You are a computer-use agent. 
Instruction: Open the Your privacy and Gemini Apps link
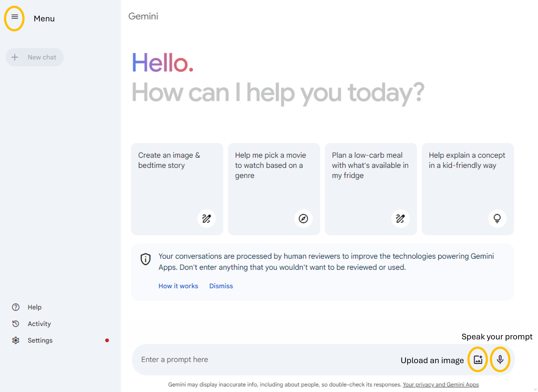click(x=441, y=384)
